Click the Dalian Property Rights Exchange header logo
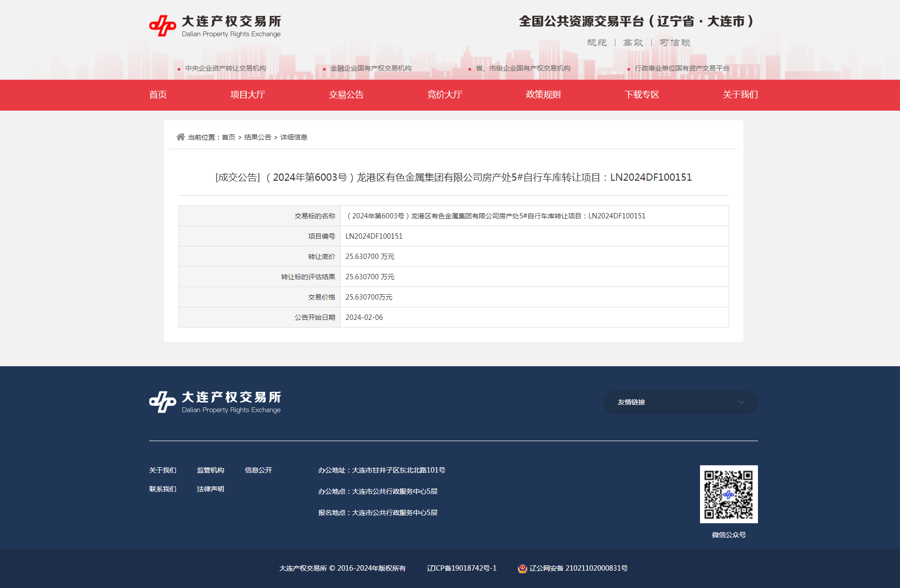 click(215, 26)
